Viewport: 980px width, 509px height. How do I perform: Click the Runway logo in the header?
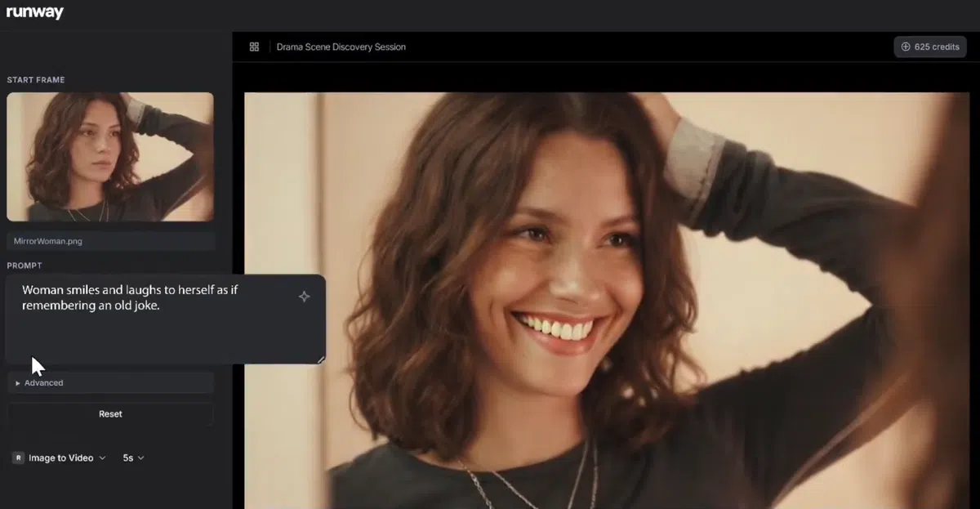tap(34, 12)
